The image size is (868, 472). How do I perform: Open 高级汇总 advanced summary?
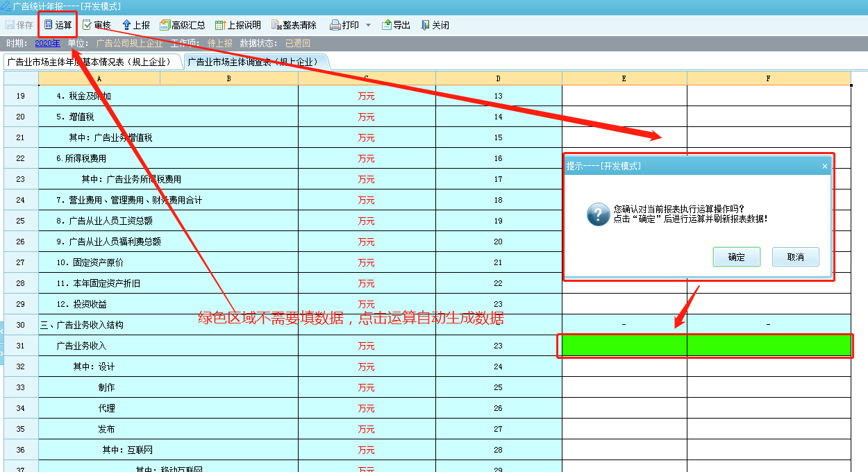tap(165, 25)
